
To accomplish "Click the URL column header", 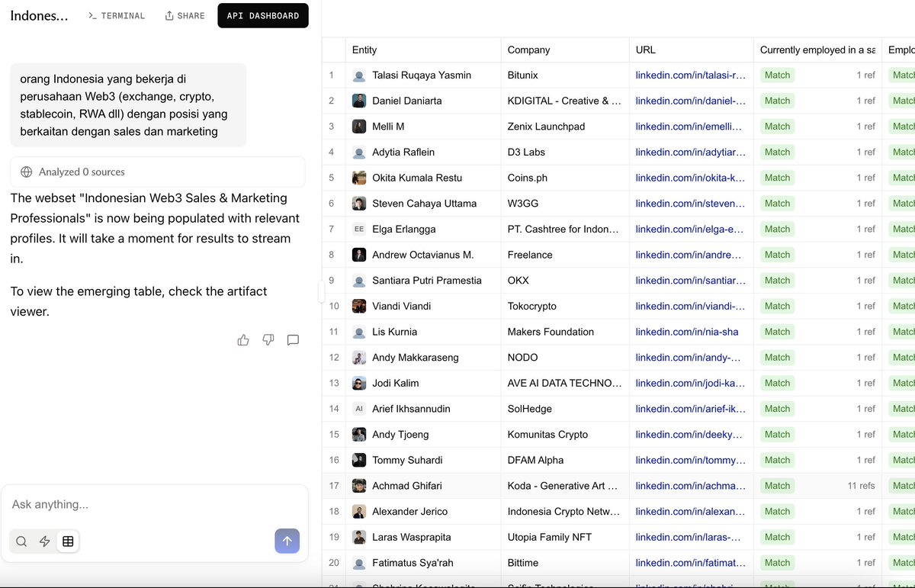I will point(692,50).
